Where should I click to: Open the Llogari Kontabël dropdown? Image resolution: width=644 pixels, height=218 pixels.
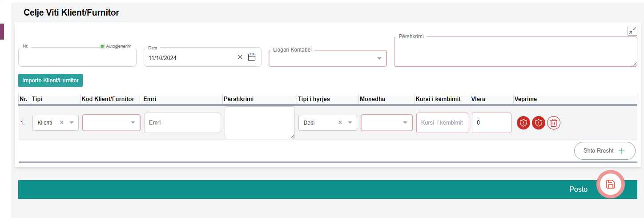point(379,58)
